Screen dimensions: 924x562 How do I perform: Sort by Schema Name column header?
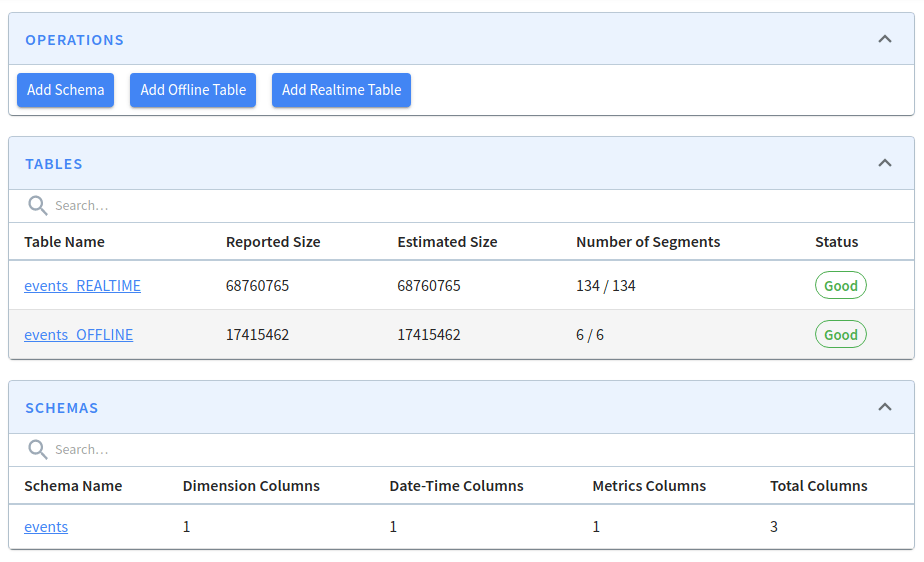73,486
